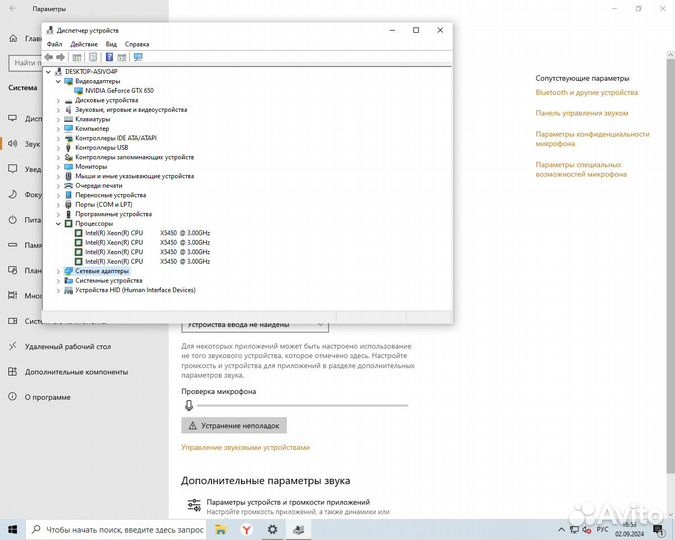Click the Back arrow in Device Manager toolbar
The image size is (675, 540).
coord(49,57)
